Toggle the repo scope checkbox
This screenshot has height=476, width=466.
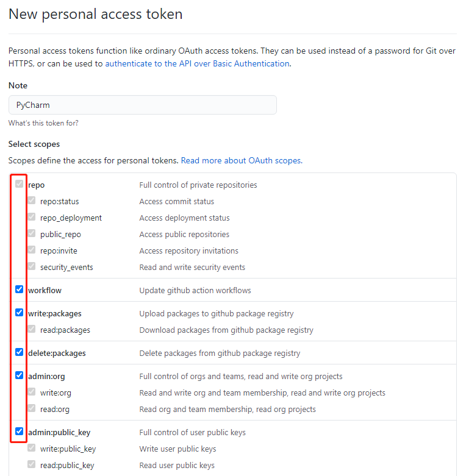point(20,184)
